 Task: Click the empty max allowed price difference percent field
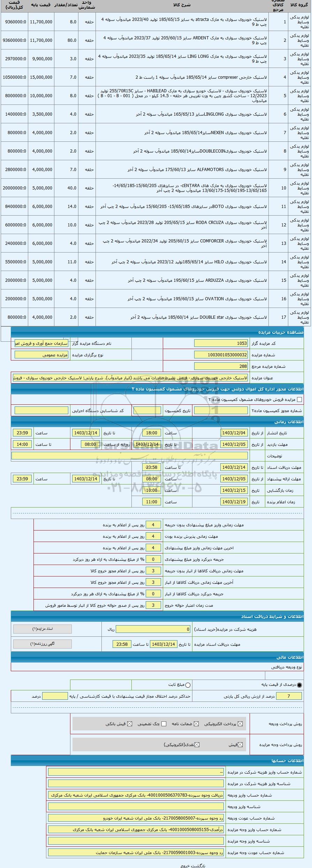pyautogui.click(x=55, y=696)
